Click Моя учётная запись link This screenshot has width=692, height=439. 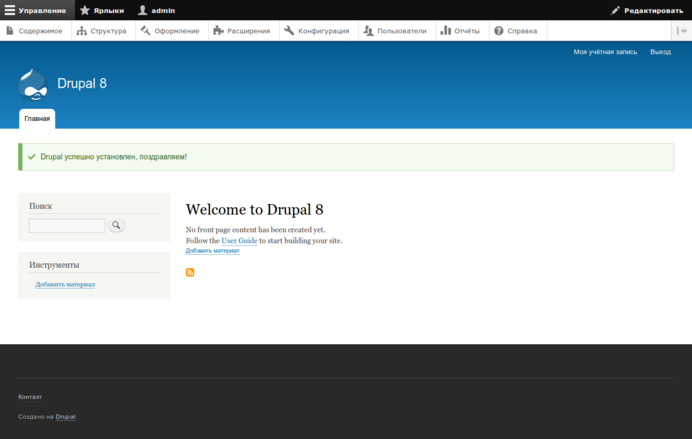pos(605,52)
